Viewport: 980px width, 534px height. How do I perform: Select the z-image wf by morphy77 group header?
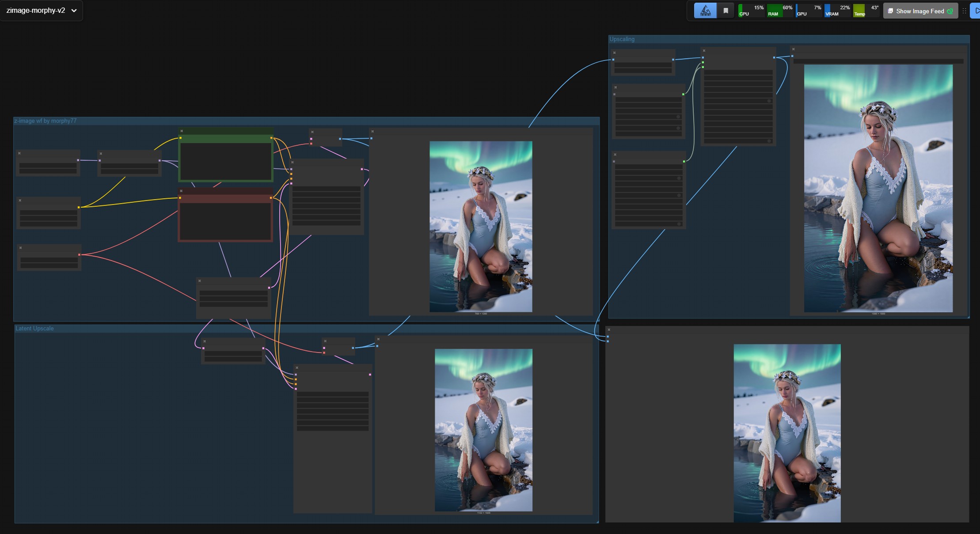46,121
